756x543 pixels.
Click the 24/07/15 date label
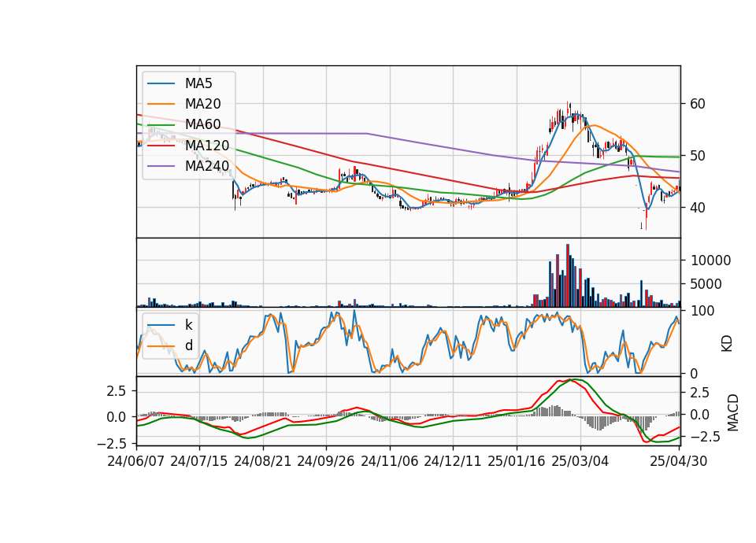[x=198, y=461]
